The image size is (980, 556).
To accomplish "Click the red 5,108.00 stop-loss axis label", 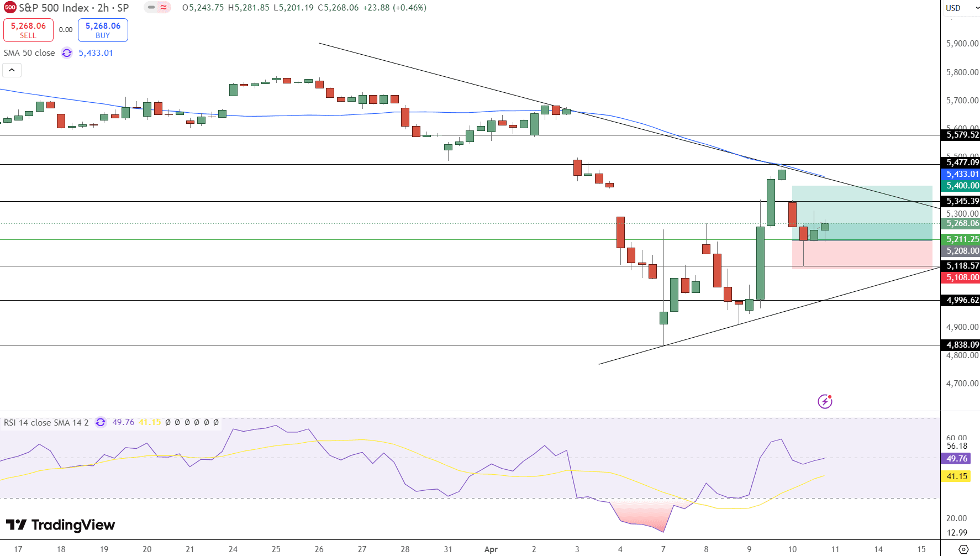I will 960,277.
